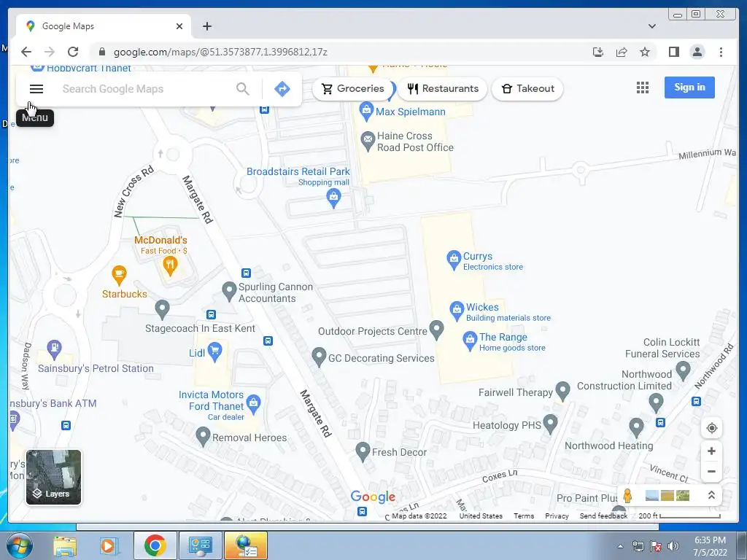747x560 pixels.
Task: Click the Wickes store marker
Action: click(x=457, y=311)
